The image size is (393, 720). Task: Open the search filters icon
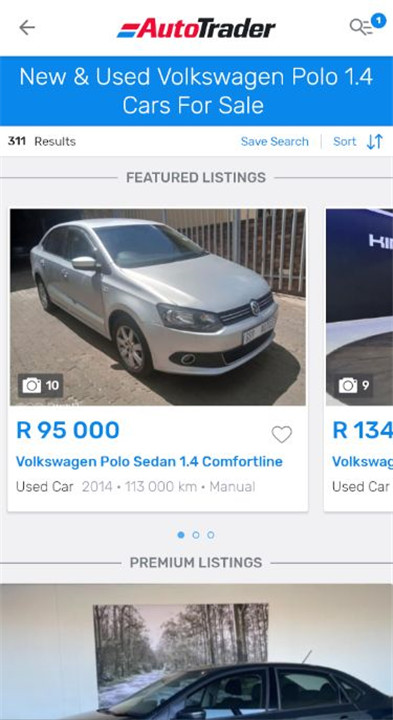pos(361,28)
